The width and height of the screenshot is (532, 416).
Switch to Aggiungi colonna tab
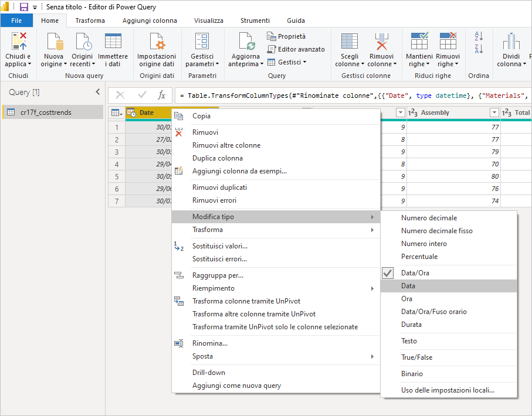[150, 21]
